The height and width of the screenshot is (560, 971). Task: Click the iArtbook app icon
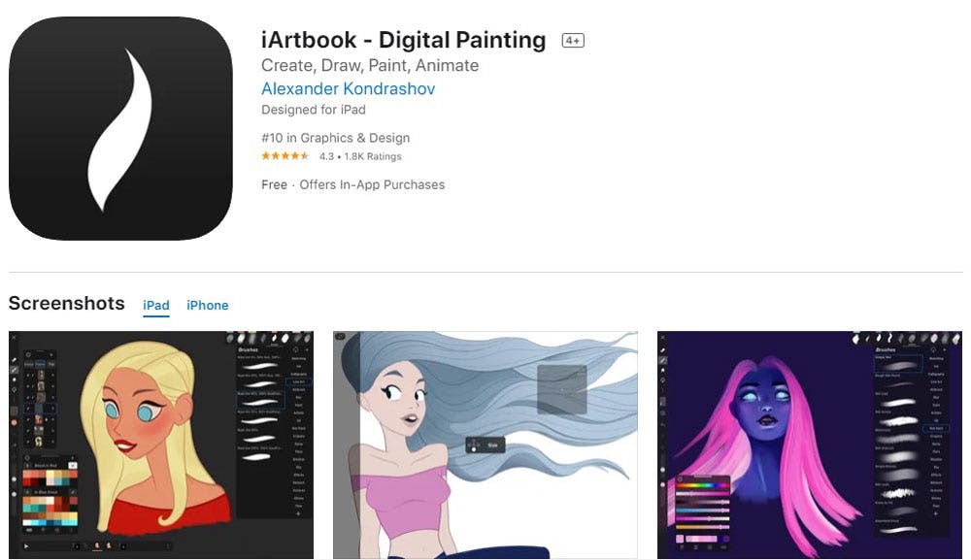coord(120,128)
